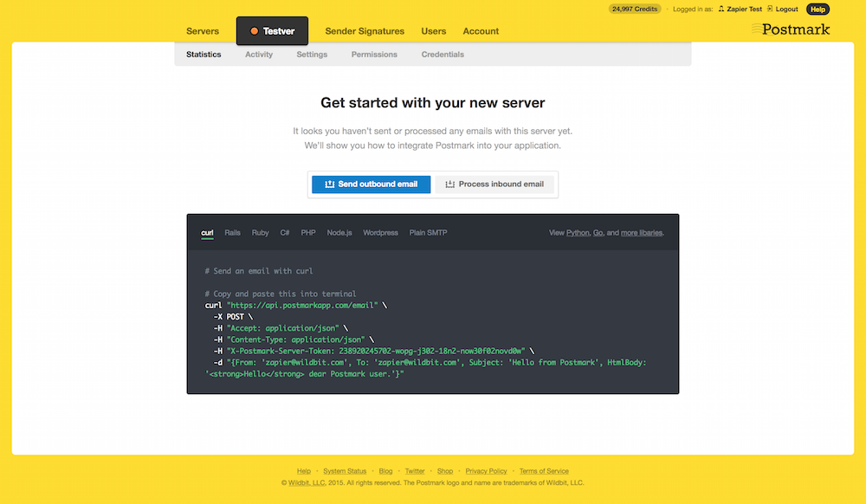Click the API URL in curl command

point(302,306)
